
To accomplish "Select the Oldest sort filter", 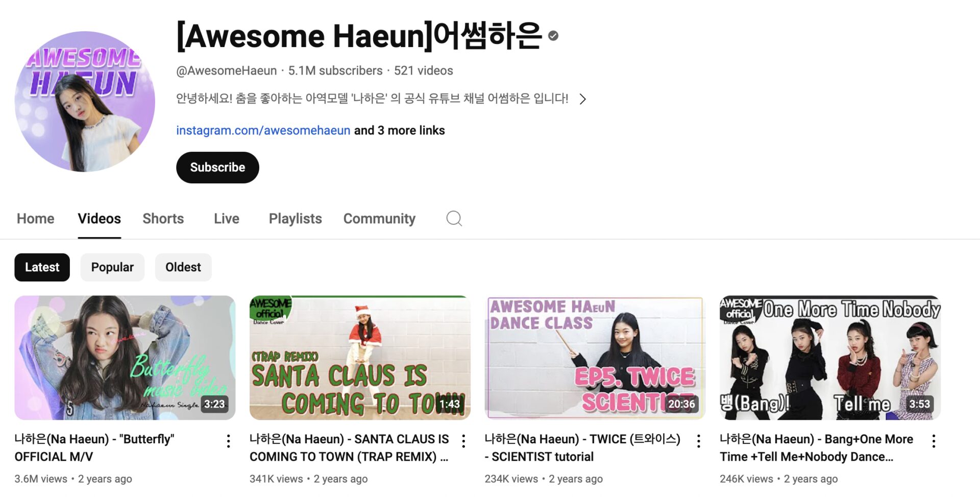I will point(183,267).
